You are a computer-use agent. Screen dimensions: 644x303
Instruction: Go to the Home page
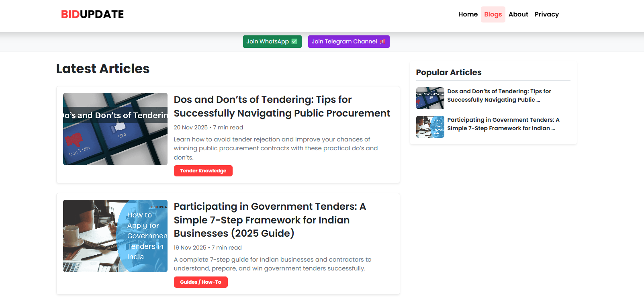coord(468,14)
